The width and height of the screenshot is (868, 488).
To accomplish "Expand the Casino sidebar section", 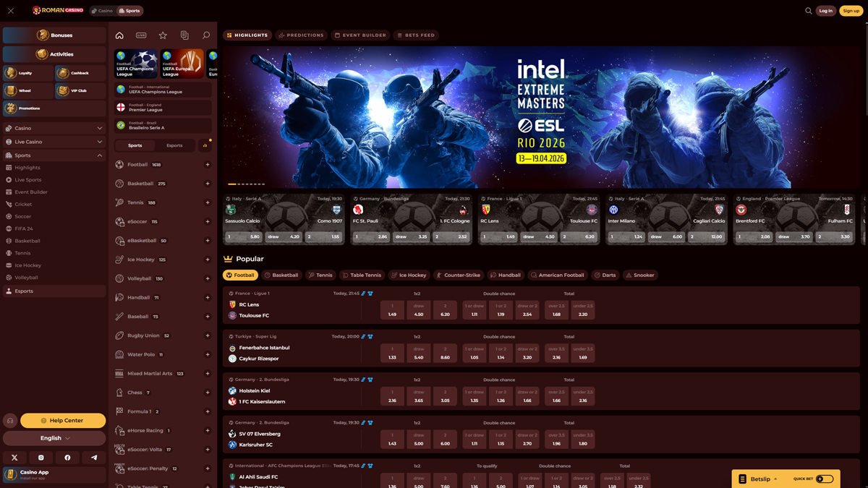I will (54, 128).
